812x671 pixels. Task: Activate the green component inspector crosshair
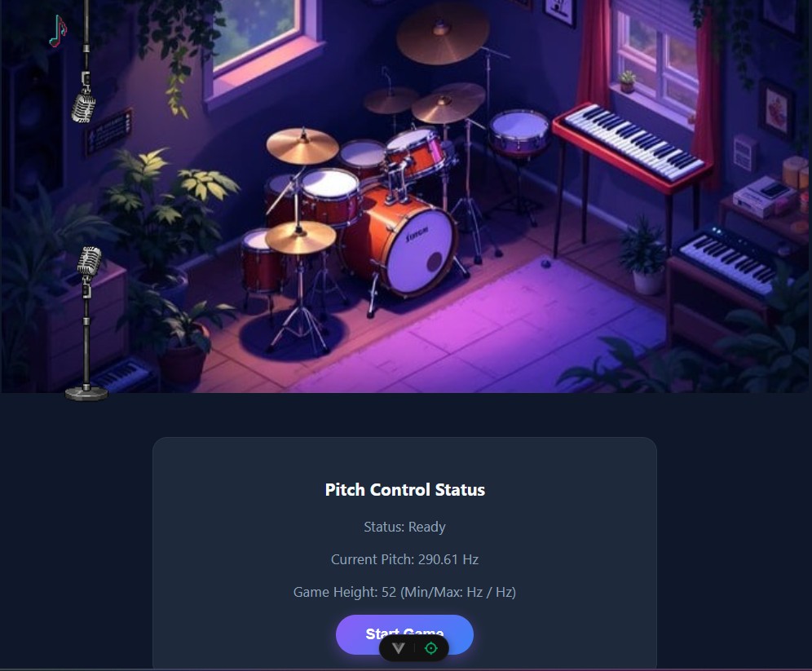430,648
